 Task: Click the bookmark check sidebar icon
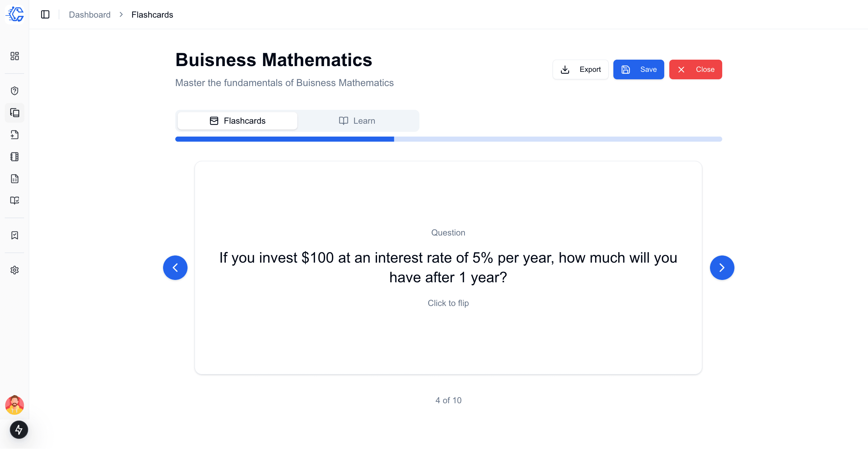pos(15,236)
